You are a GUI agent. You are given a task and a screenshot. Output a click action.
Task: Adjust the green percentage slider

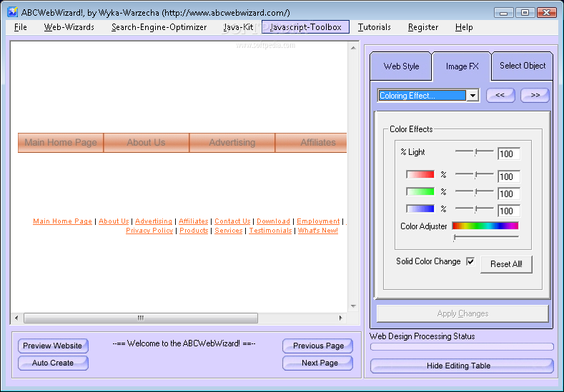click(475, 192)
